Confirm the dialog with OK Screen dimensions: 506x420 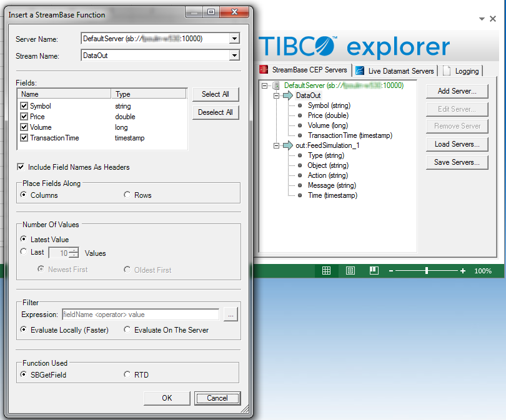(x=167, y=398)
